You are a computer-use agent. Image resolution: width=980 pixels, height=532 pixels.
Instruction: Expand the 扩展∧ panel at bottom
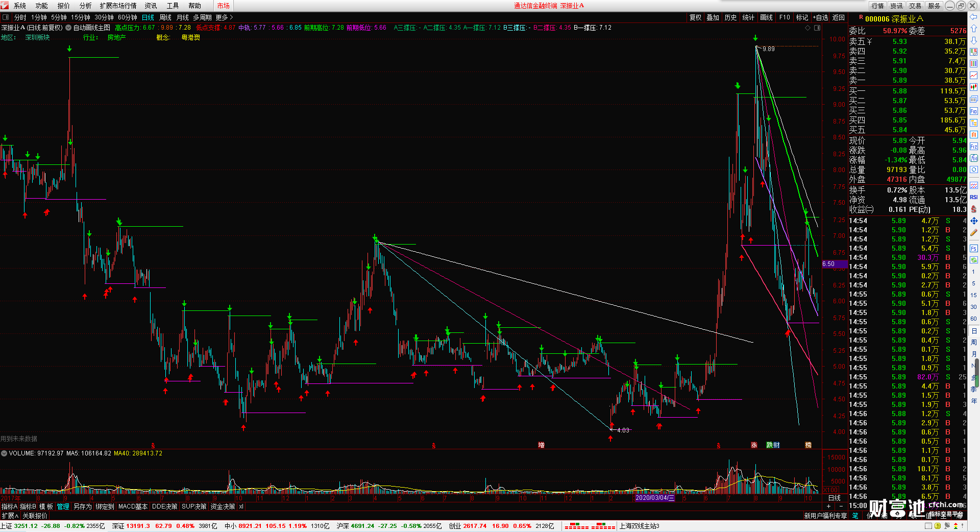pos(10,516)
